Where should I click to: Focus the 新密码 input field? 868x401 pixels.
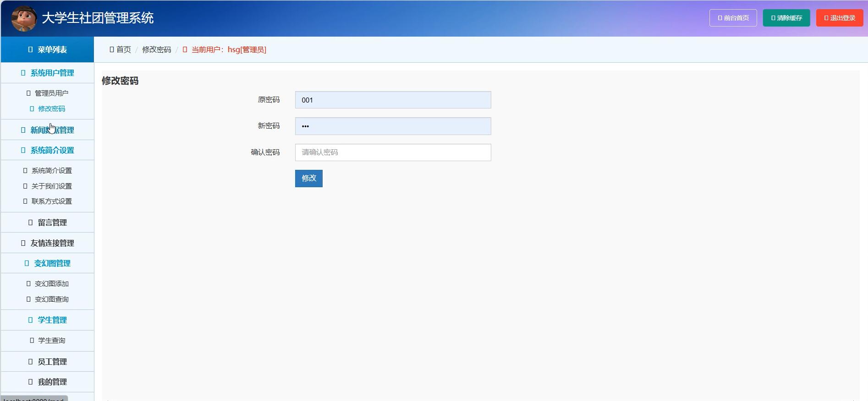click(x=393, y=126)
